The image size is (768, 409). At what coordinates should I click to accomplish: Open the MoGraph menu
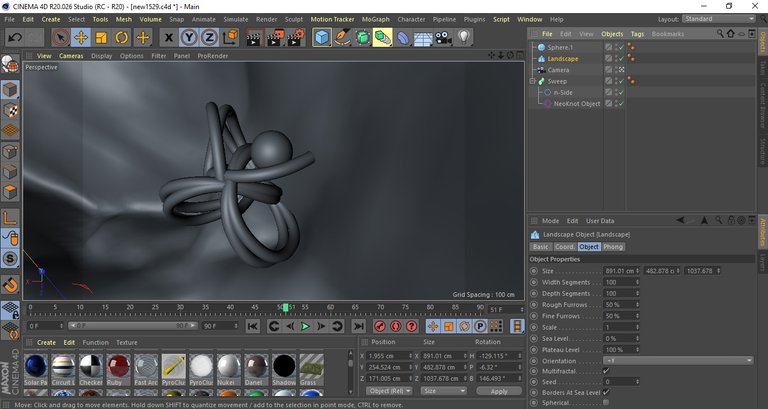[x=376, y=19]
